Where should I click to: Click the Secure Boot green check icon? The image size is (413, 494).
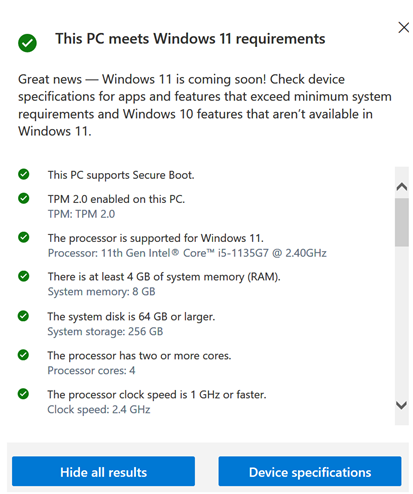24,174
